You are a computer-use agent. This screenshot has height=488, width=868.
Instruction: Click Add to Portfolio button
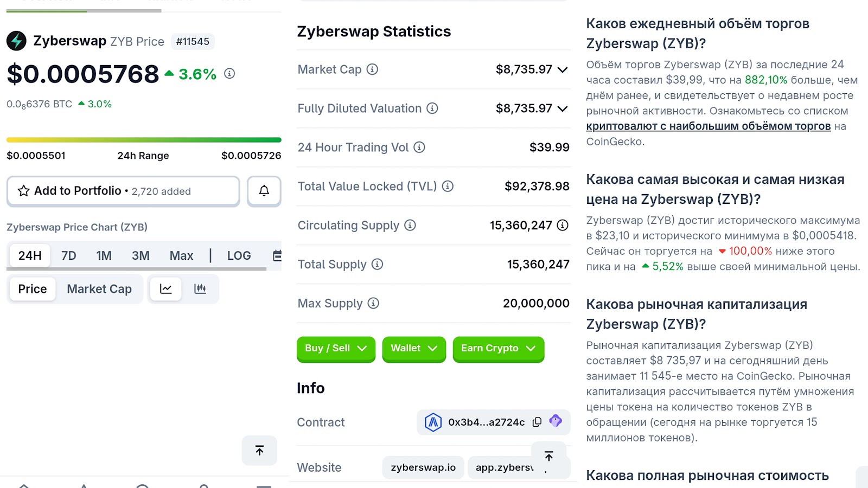click(x=123, y=191)
